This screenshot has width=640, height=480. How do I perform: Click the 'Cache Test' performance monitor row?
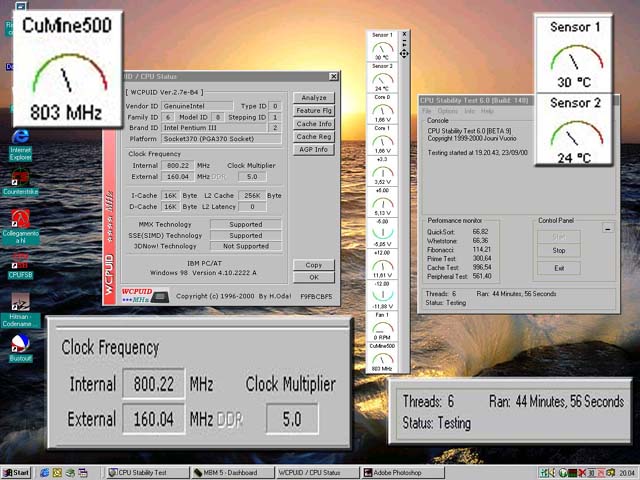[x=459, y=267]
